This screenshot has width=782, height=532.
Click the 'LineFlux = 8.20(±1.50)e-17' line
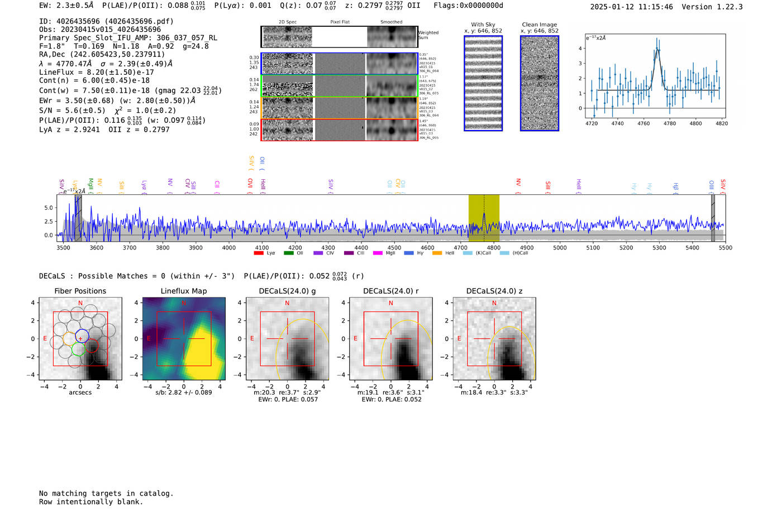pyautogui.click(x=96, y=72)
